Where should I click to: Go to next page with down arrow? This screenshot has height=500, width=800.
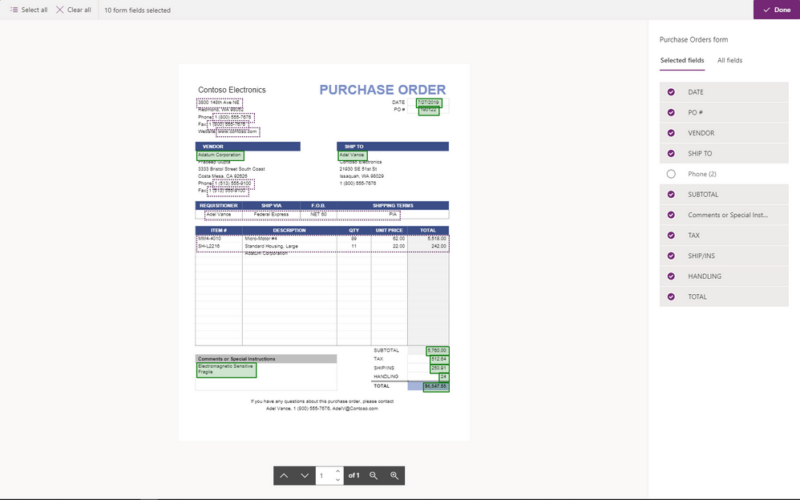(x=305, y=476)
